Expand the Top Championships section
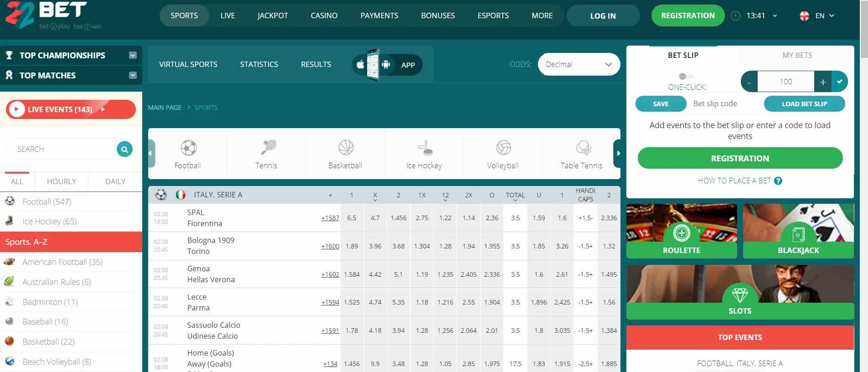868x372 pixels. pos(133,55)
